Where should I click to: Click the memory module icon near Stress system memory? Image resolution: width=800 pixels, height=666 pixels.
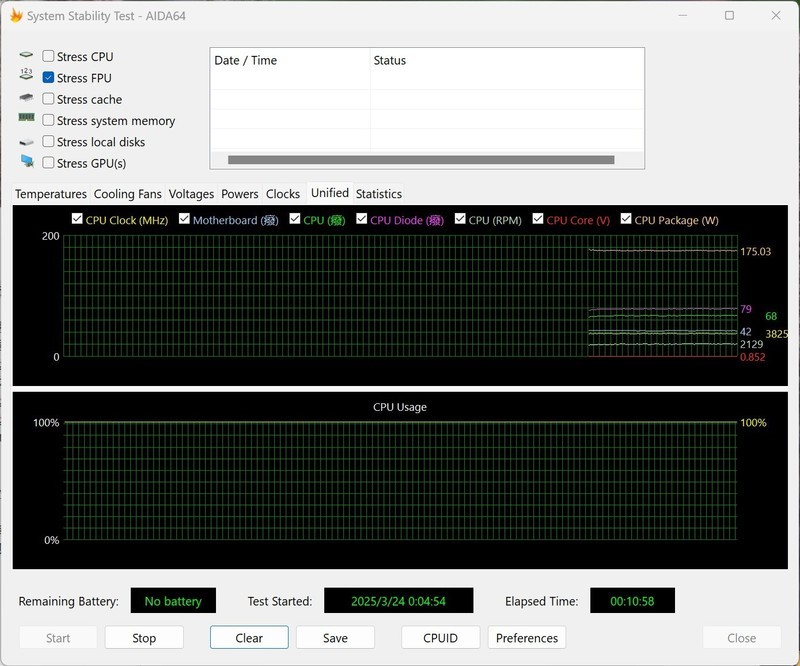[28, 120]
